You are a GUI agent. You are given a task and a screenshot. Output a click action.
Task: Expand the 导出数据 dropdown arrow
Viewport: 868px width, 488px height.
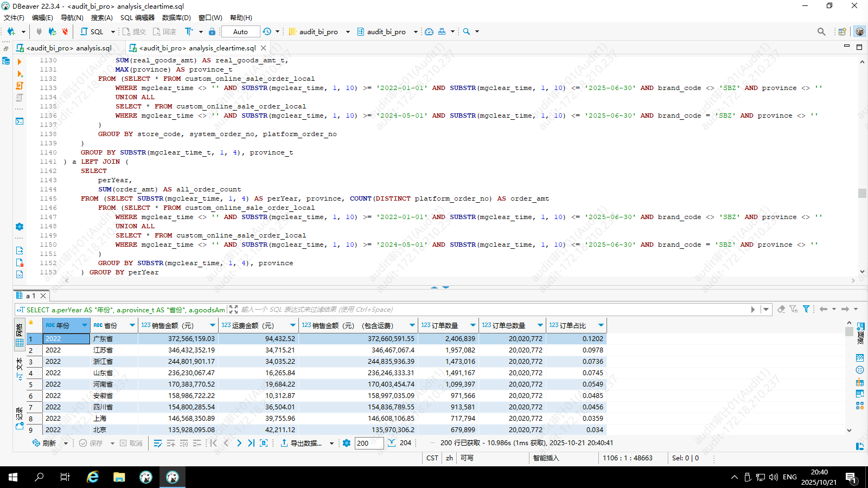[x=331, y=444]
